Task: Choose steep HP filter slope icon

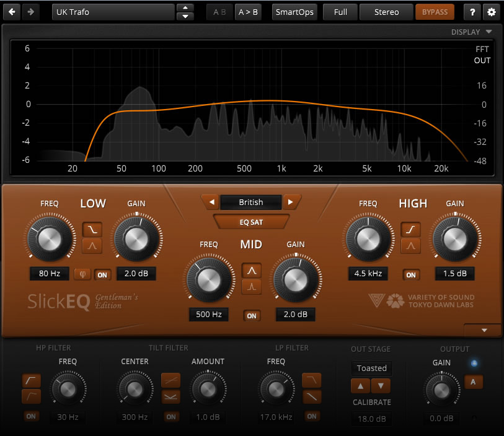Action: tap(31, 380)
